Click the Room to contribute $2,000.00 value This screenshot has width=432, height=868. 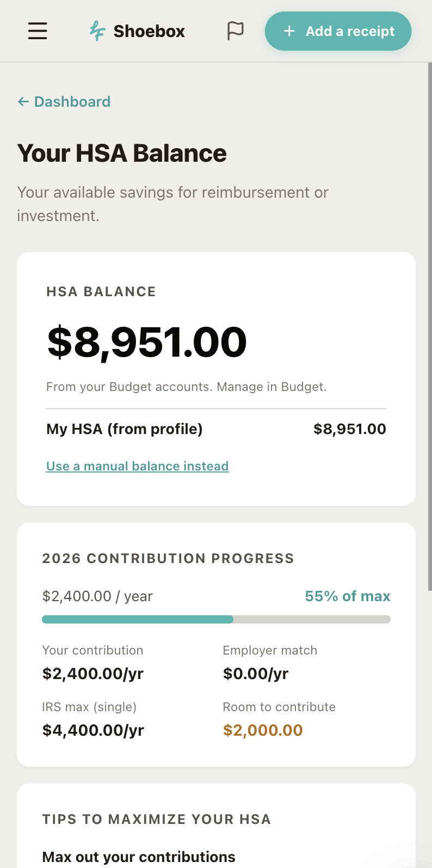point(263,730)
